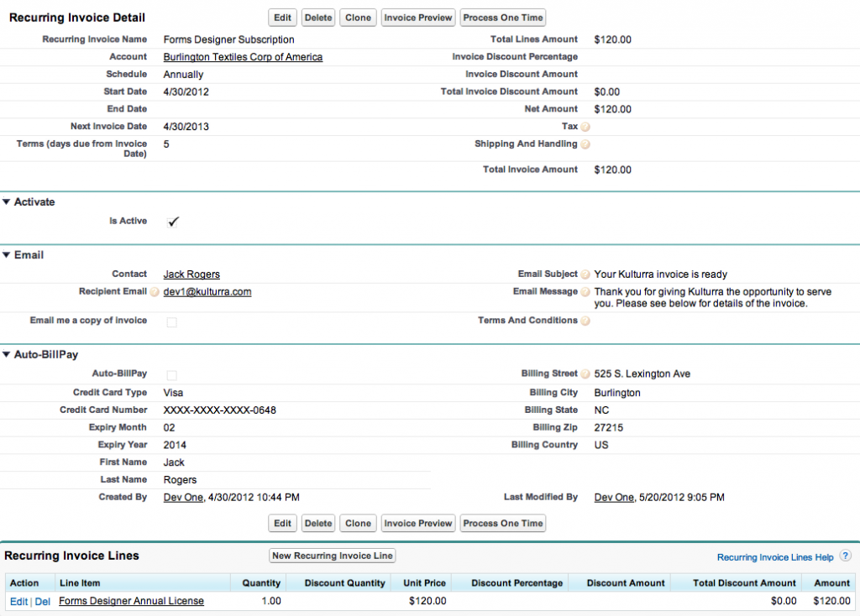This screenshot has height=616, width=860.
Task: Check the Auto-BillPay checkbox
Action: (172, 375)
